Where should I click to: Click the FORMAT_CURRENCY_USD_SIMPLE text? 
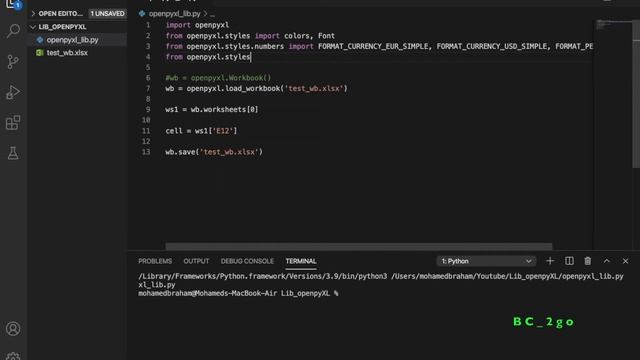(x=492, y=46)
